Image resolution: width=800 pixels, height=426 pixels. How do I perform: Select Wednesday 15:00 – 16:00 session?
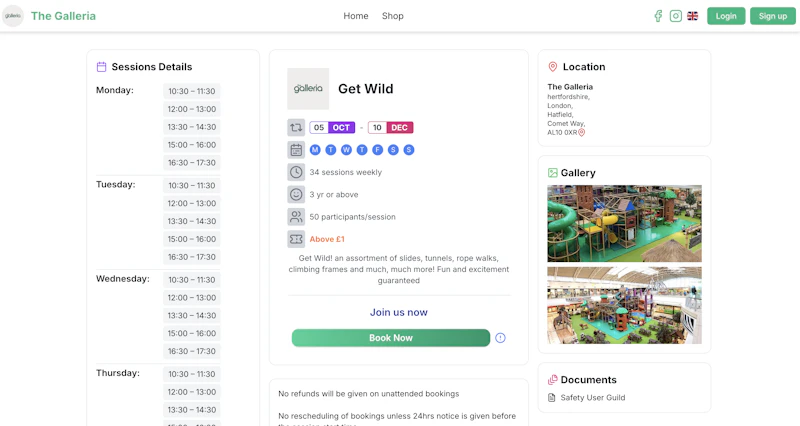[x=192, y=334]
